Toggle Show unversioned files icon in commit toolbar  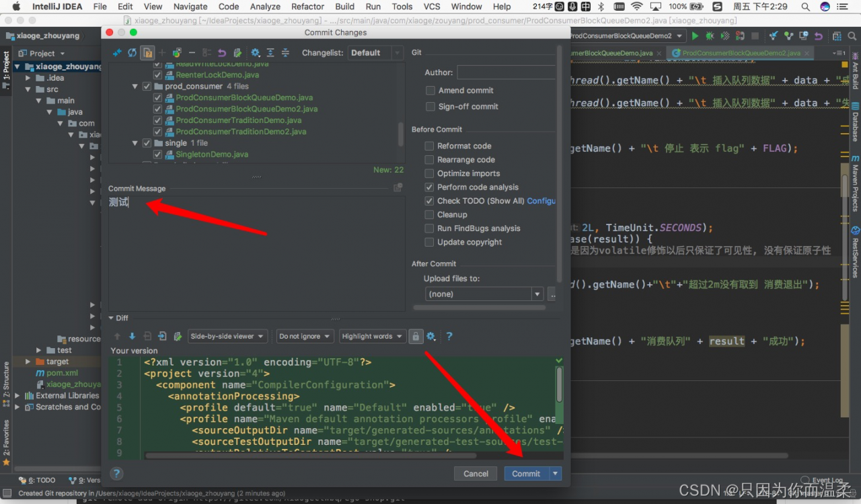click(147, 52)
